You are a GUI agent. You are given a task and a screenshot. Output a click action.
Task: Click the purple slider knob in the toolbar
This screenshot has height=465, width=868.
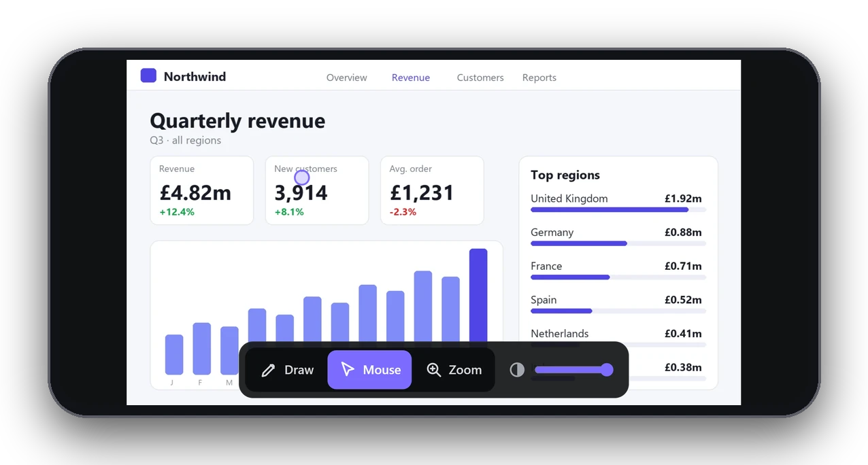[x=607, y=370]
